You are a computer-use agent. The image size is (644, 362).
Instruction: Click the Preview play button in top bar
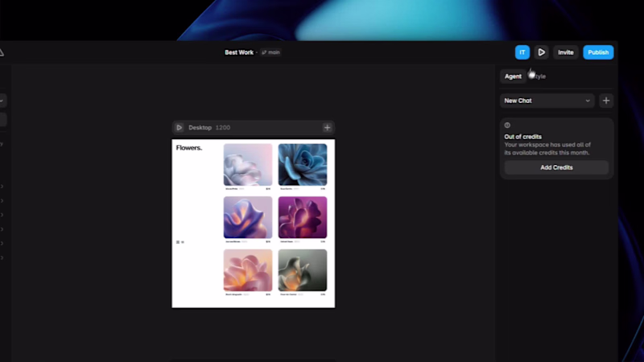[x=541, y=52]
